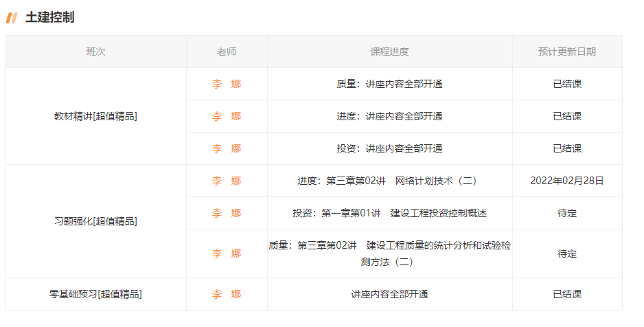
Task: Select the 班次 column header
Action: coord(95,52)
